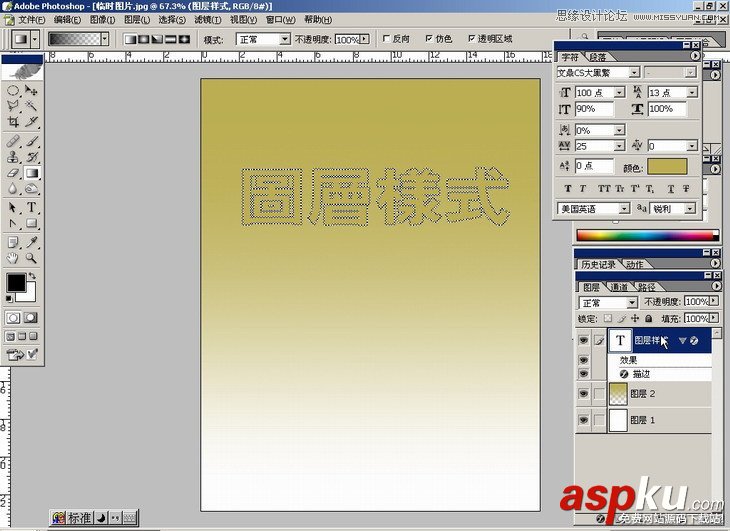This screenshot has height=531, width=730.
Task: Select the Path Selection tool
Action: (13, 207)
